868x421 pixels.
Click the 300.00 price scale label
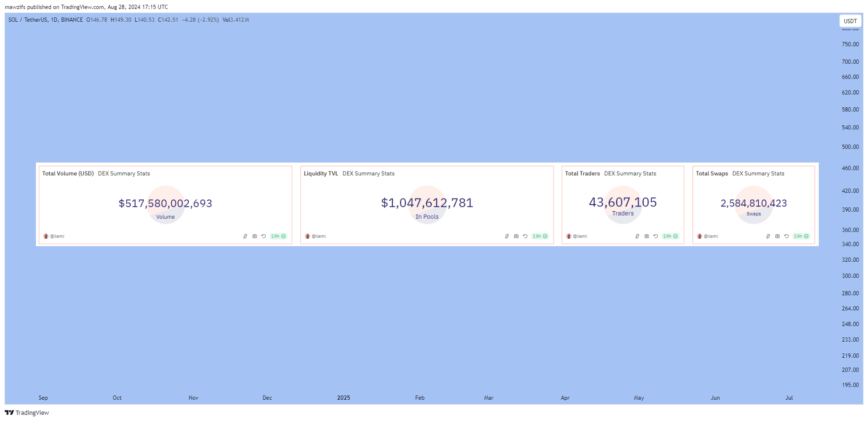pyautogui.click(x=850, y=276)
